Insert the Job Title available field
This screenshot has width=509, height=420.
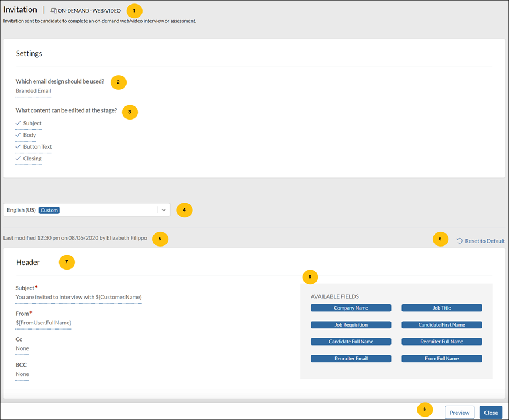click(x=441, y=308)
